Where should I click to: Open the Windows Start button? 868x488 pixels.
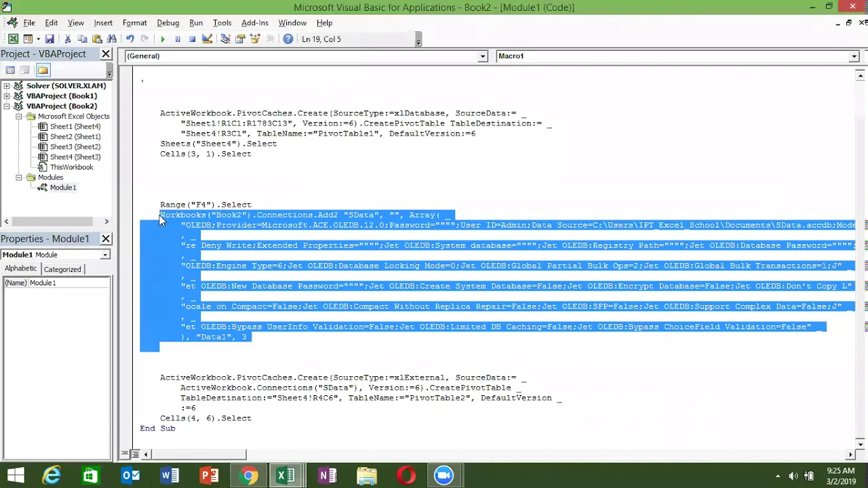pyautogui.click(x=15, y=476)
